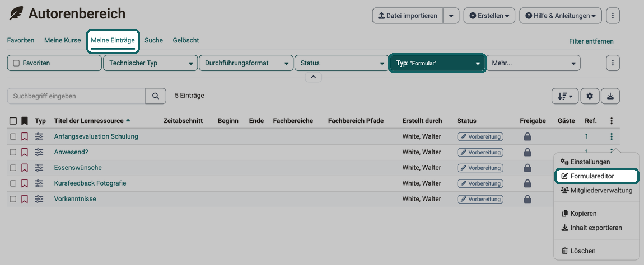Click the search magnifier icon button
The width and height of the screenshot is (644, 265).
[156, 96]
